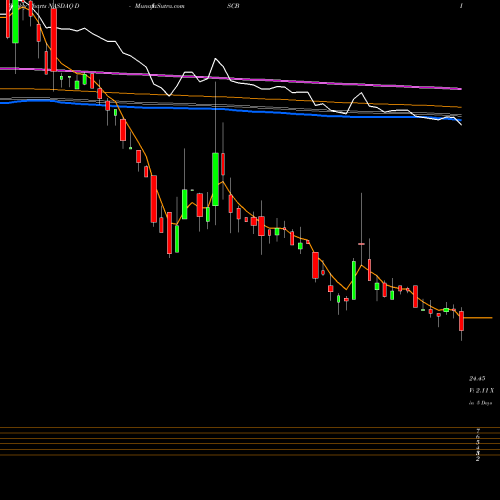
Task: Click the number 2 on the lower scale
Action: 478,459
